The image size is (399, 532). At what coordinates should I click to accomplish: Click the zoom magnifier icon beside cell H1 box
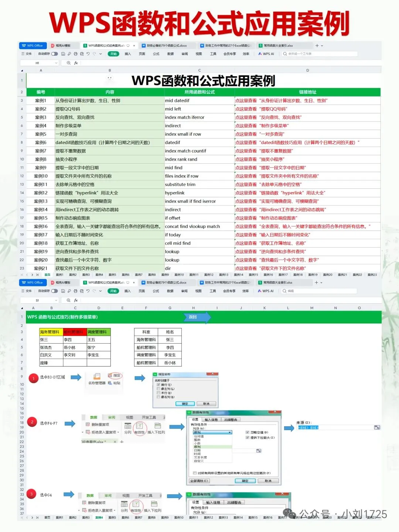click(x=68, y=63)
